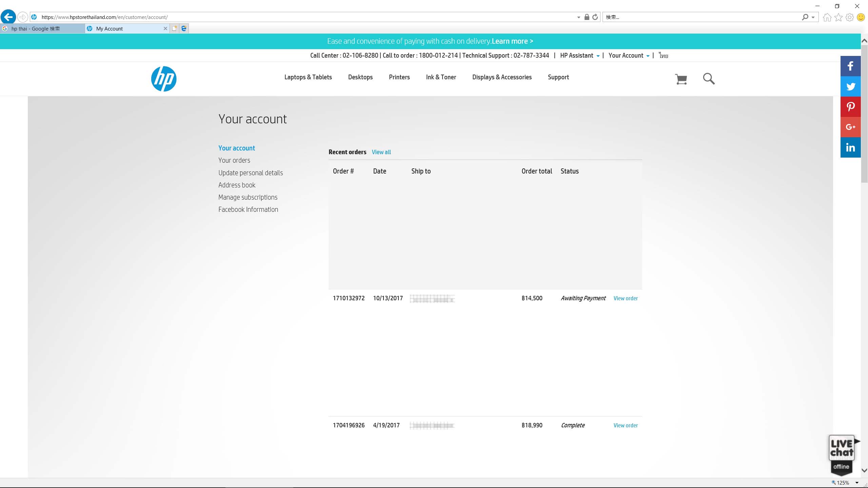Share on Google Plus sidebar button
The image size is (868, 488).
click(x=850, y=127)
